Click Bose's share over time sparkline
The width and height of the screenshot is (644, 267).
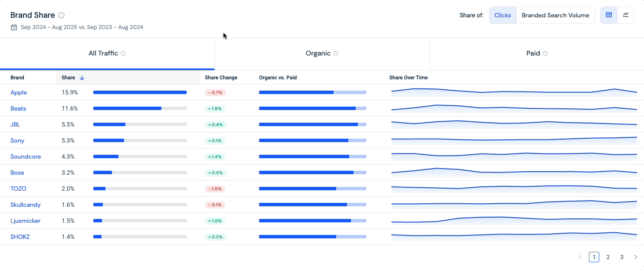(514, 173)
